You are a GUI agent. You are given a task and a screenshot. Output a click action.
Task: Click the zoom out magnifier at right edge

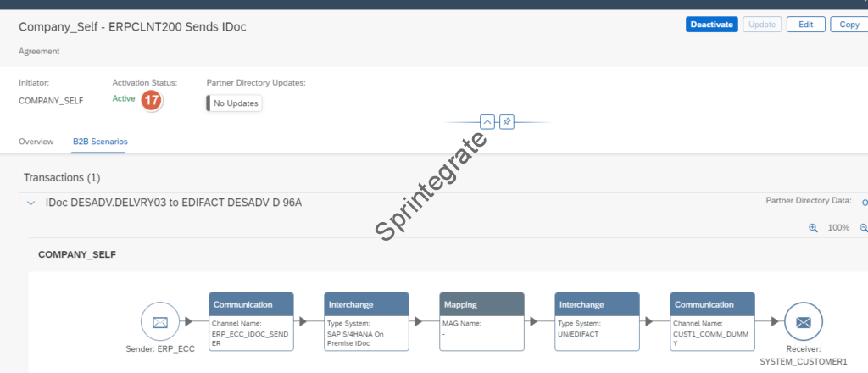click(863, 228)
